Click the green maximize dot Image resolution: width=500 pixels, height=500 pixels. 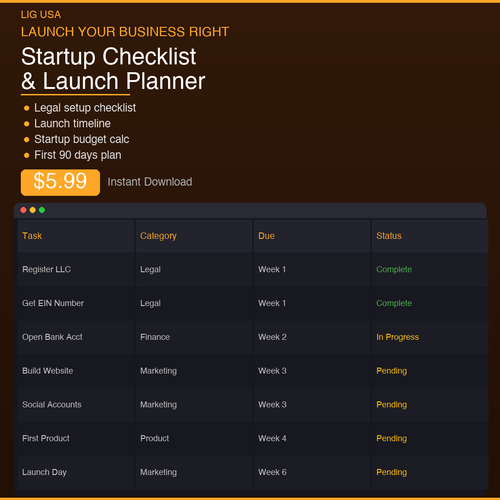click(42, 210)
